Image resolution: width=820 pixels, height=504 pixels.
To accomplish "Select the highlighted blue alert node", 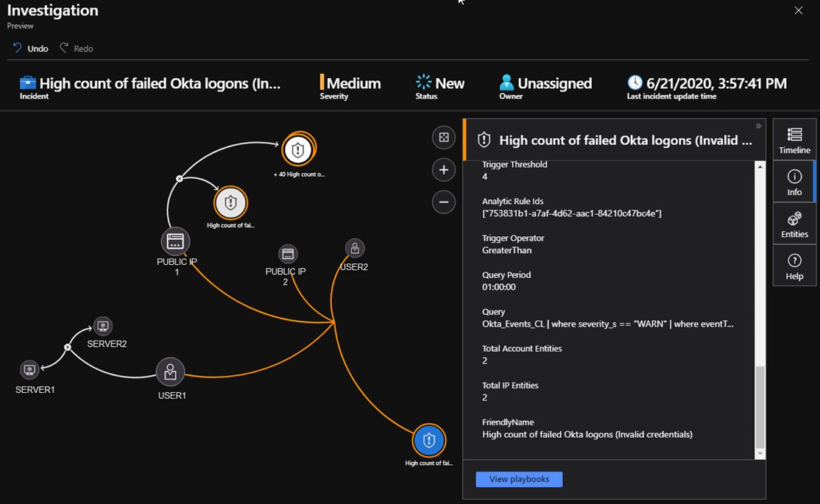I will pos(428,440).
